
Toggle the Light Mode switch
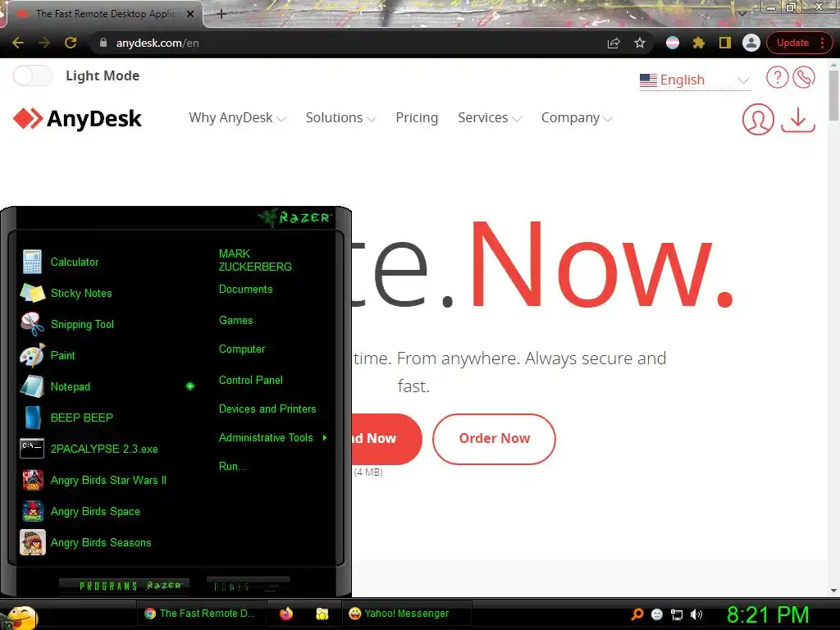pos(33,75)
